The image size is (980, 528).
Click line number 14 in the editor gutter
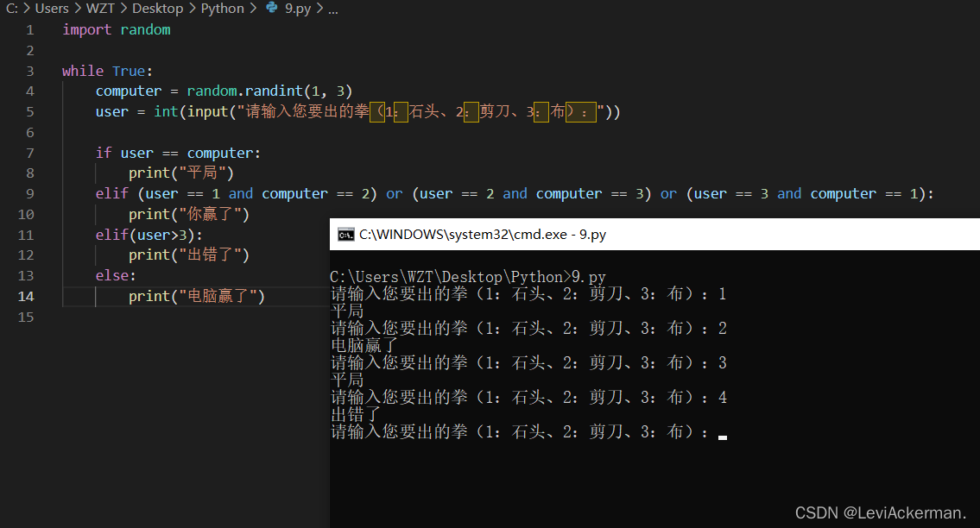coord(26,295)
